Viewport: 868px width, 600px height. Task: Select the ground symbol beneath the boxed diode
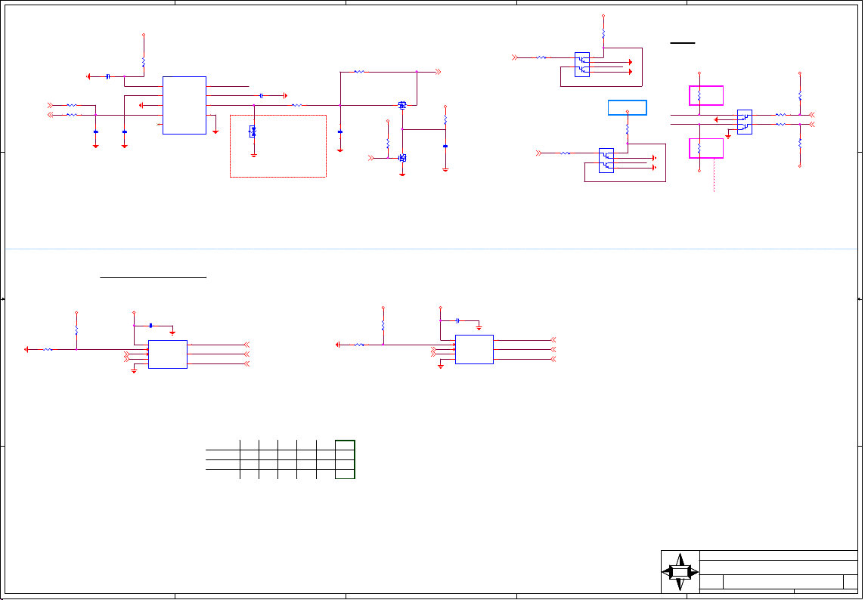tap(253, 156)
